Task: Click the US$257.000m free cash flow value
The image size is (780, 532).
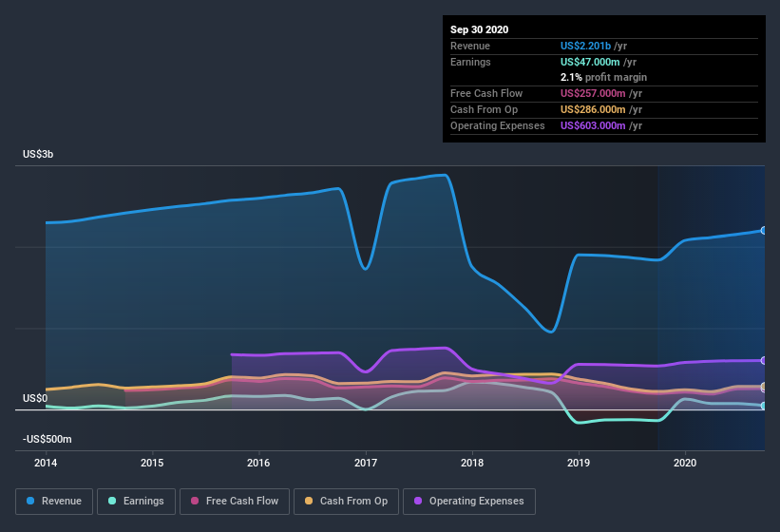Action: [593, 93]
